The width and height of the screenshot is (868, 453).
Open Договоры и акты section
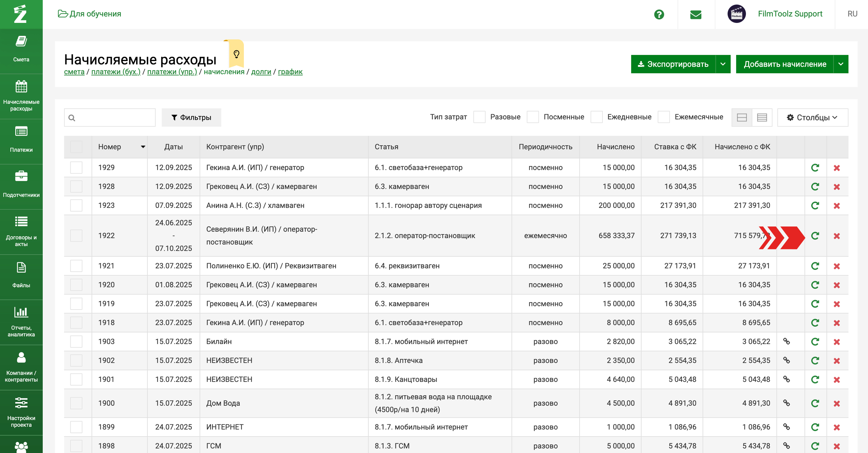tap(21, 232)
